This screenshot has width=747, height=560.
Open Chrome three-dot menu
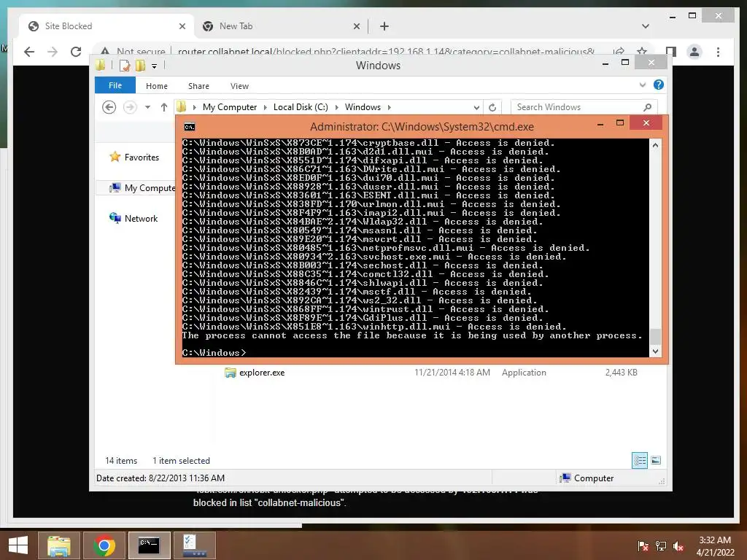click(718, 52)
